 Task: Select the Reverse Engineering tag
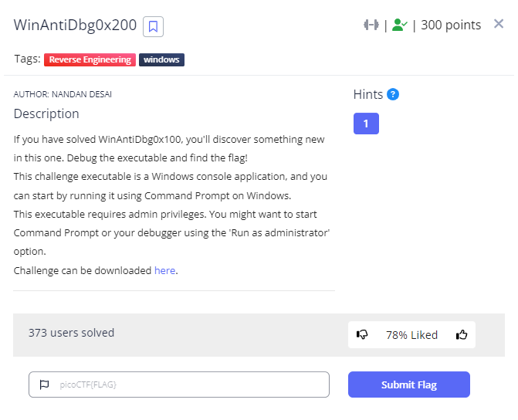point(90,59)
